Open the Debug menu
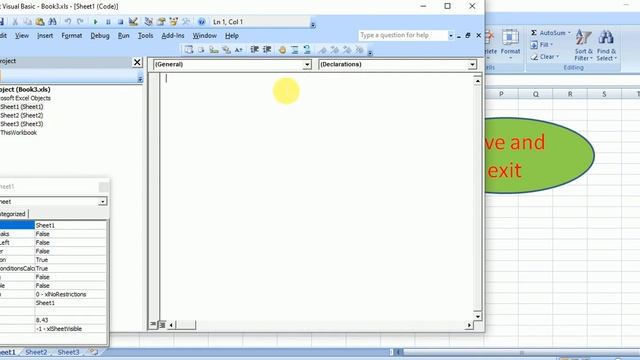Image resolution: width=640 pixels, height=360 pixels. tap(100, 36)
